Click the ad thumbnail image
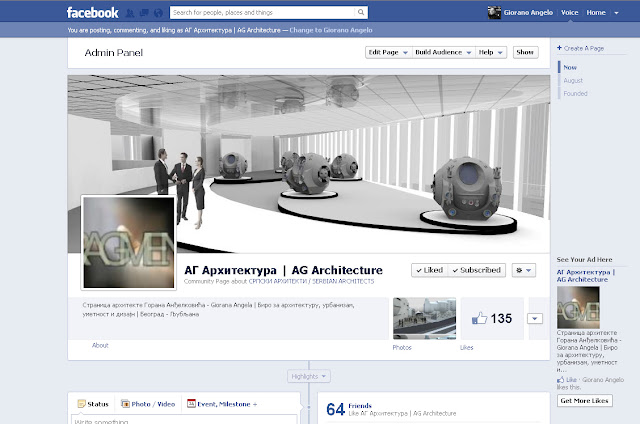This screenshot has width=640, height=424. click(578, 307)
